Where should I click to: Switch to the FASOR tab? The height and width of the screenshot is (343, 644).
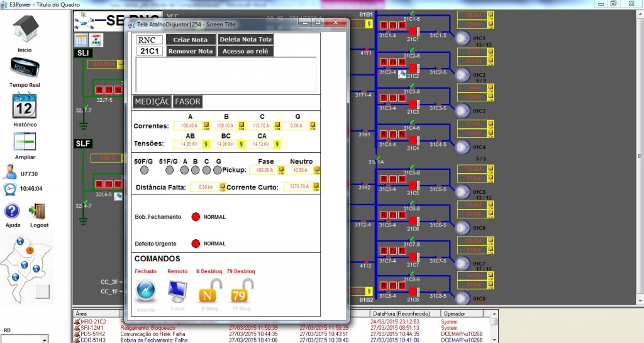pyautogui.click(x=187, y=101)
